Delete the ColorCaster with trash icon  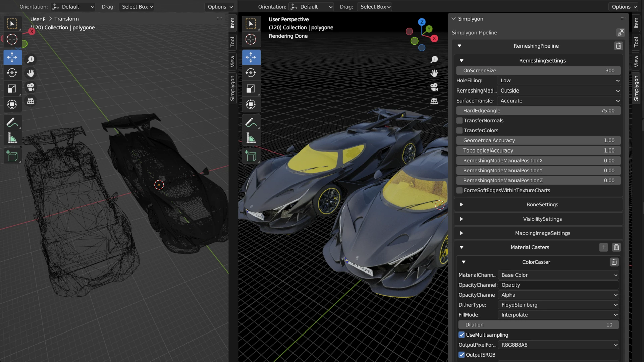click(614, 262)
